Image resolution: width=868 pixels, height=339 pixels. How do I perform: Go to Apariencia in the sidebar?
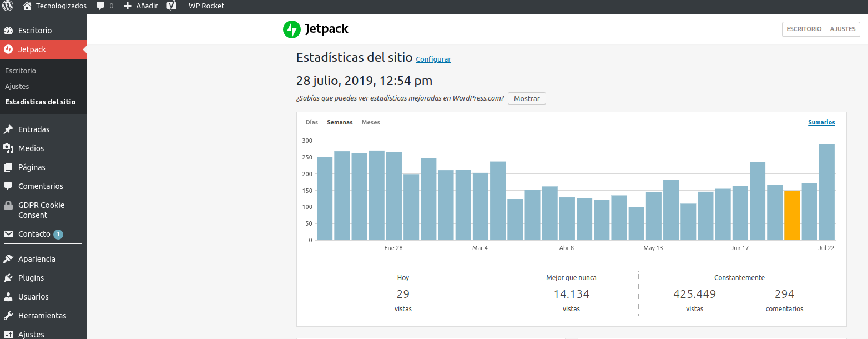[x=37, y=259]
